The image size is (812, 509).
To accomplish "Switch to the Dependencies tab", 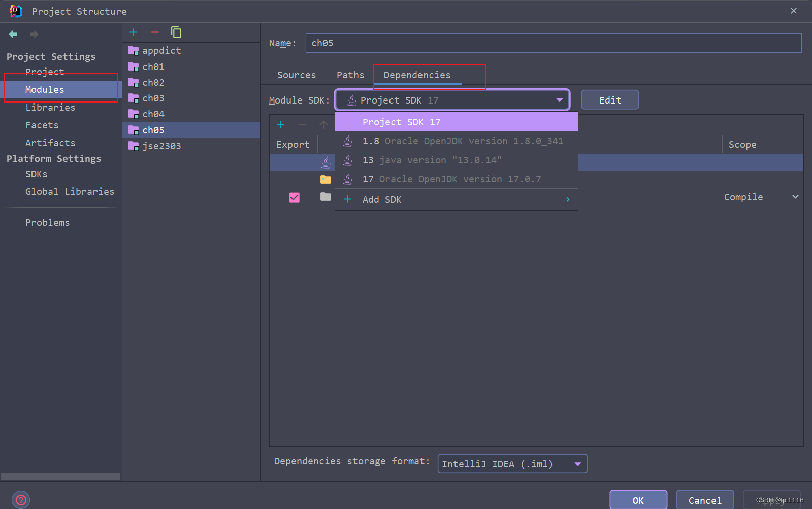I will [417, 75].
